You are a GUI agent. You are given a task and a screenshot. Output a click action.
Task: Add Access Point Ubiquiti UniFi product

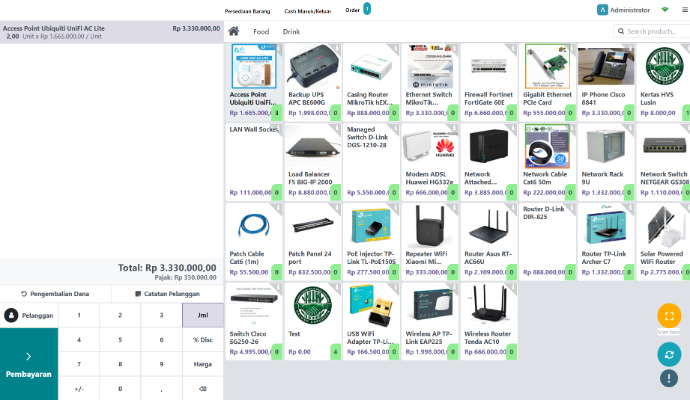point(254,81)
